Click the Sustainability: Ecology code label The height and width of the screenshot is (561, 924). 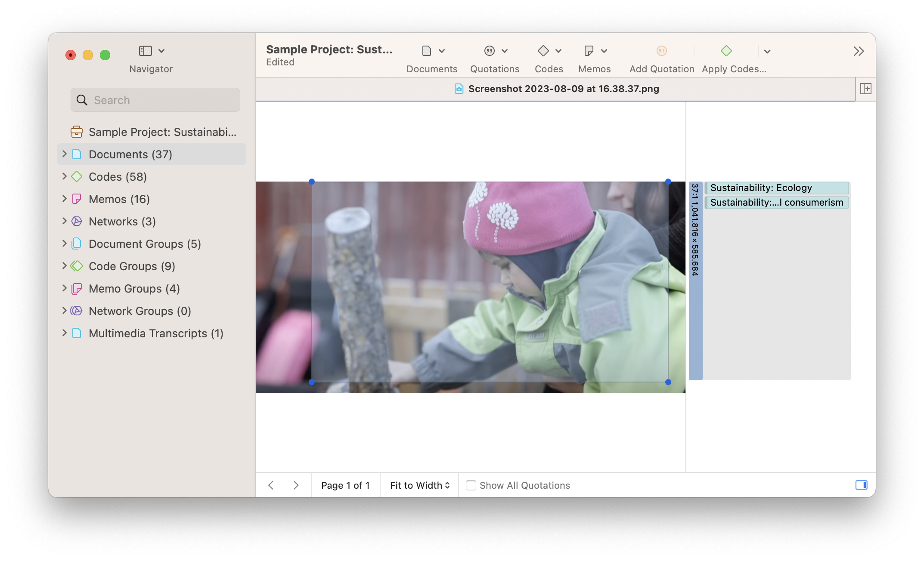coord(776,187)
